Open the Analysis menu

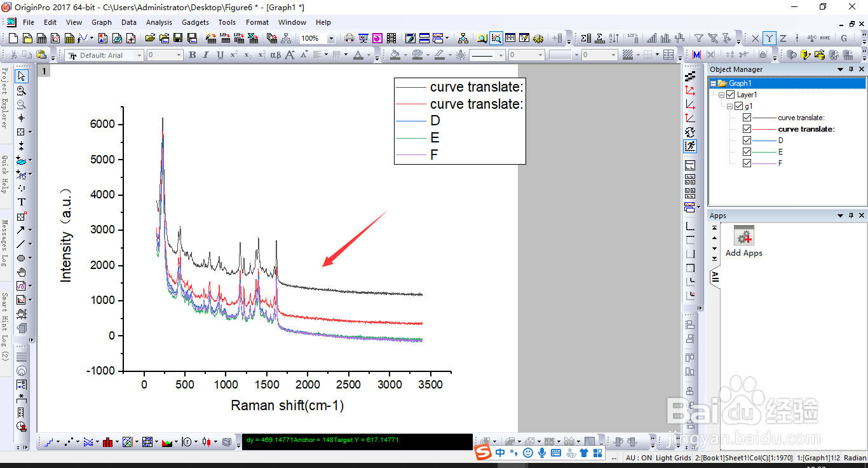(x=159, y=22)
